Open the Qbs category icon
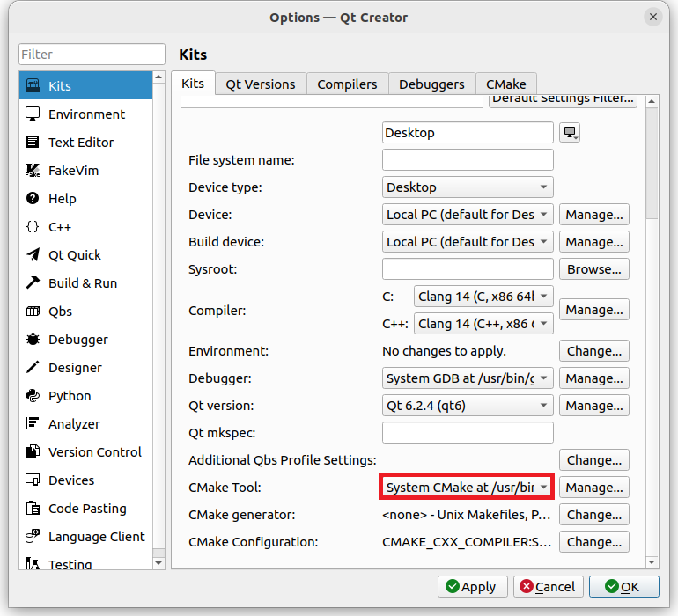678x616 pixels. (33, 312)
